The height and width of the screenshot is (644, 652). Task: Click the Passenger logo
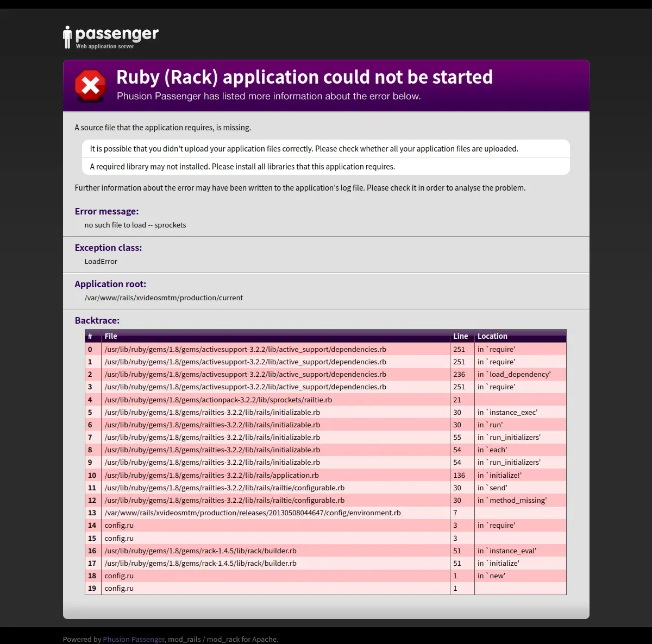[111, 37]
